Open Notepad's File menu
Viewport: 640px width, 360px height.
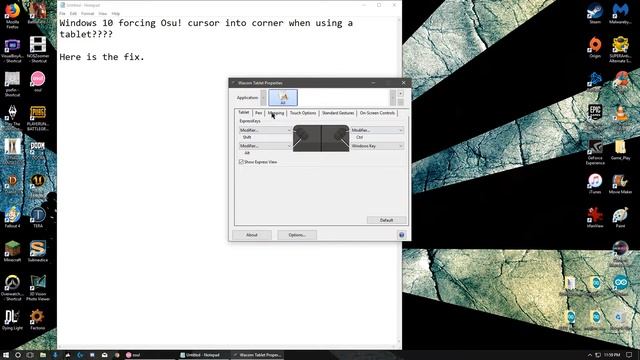tap(62, 13)
